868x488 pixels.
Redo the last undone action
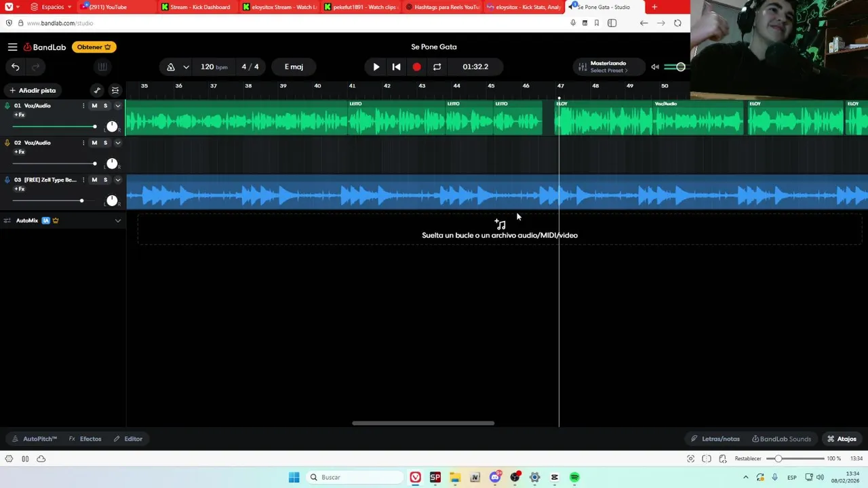tap(35, 66)
